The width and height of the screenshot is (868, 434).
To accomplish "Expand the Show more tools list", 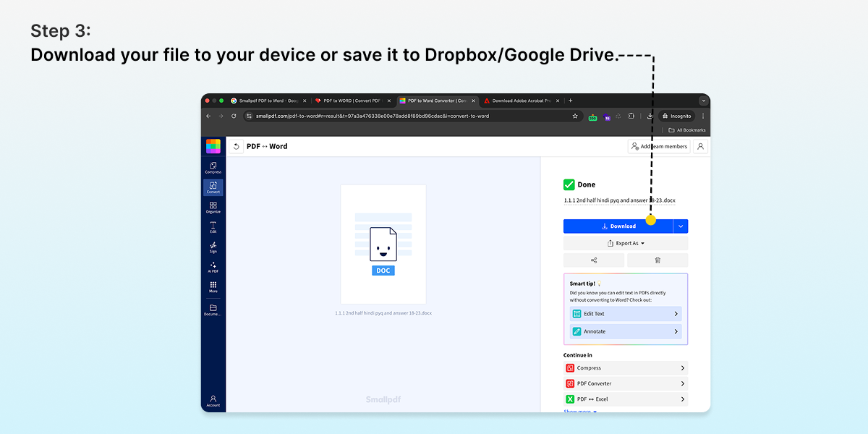I will click(580, 412).
